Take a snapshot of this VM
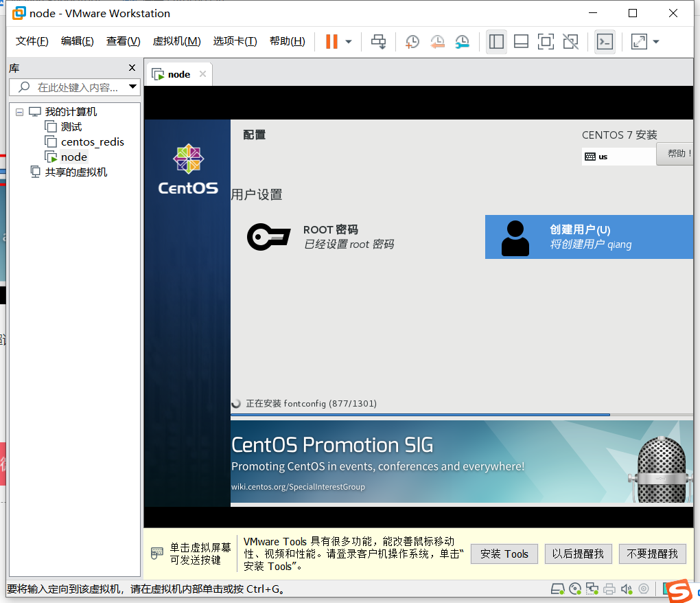 [x=412, y=41]
